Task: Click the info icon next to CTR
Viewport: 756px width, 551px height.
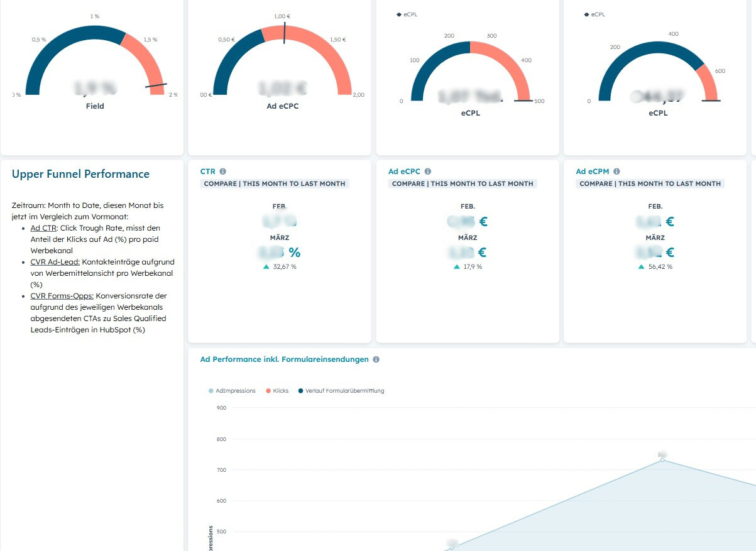Action: (x=224, y=171)
